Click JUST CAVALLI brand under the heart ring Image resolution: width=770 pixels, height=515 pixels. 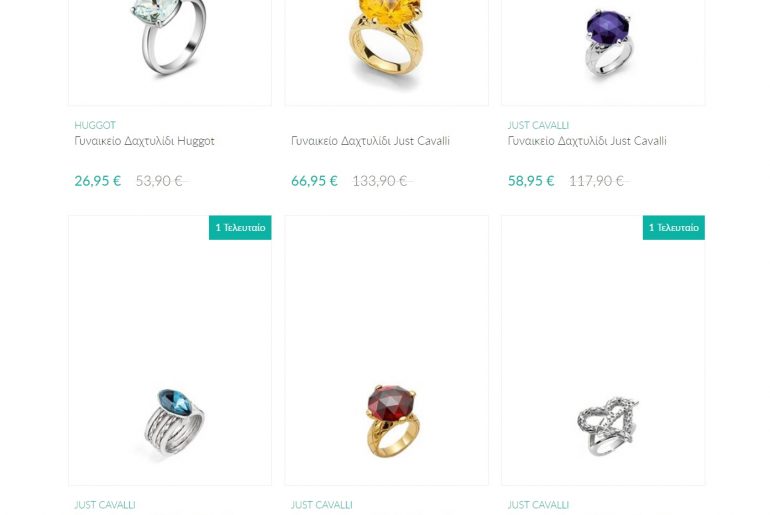pyautogui.click(x=538, y=505)
